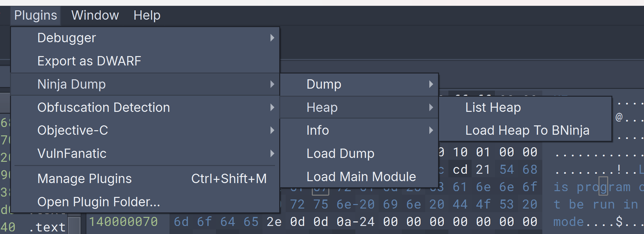Choose List Heap option

pos(525,107)
